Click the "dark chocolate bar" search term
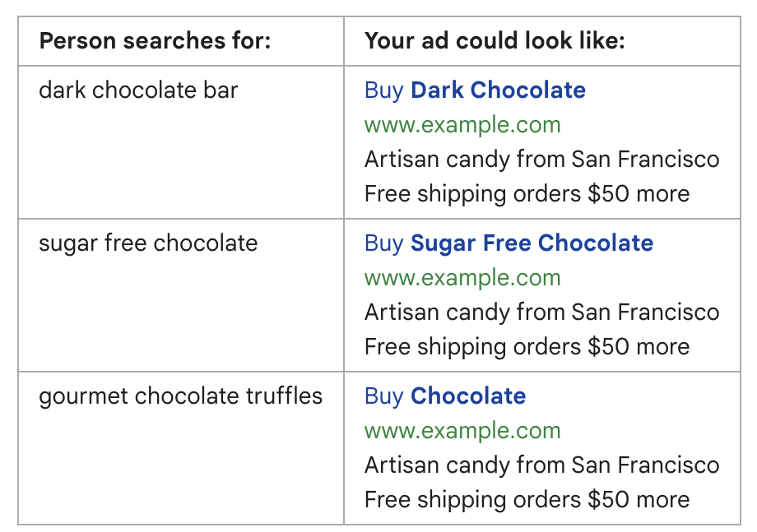757x532 pixels. tap(138, 90)
